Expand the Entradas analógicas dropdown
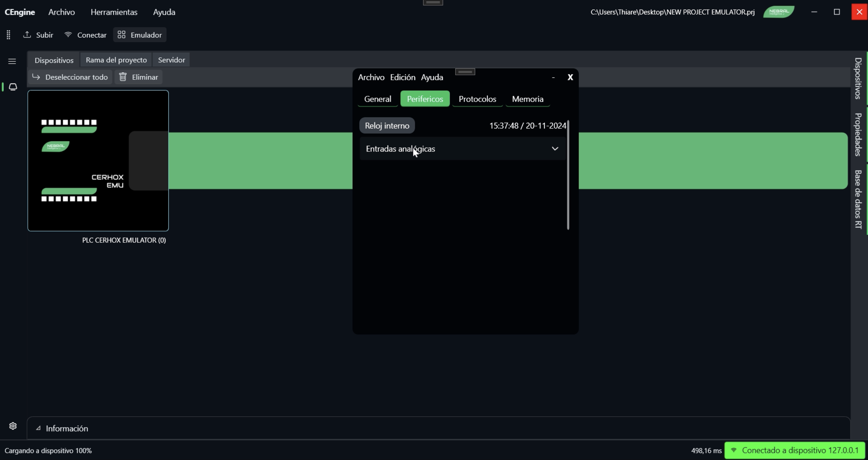Image resolution: width=868 pixels, height=460 pixels. pos(555,149)
